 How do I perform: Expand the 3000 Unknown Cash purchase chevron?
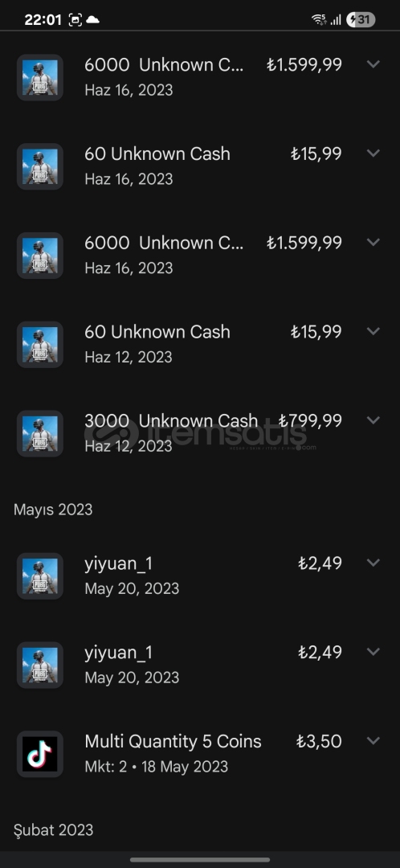click(373, 420)
